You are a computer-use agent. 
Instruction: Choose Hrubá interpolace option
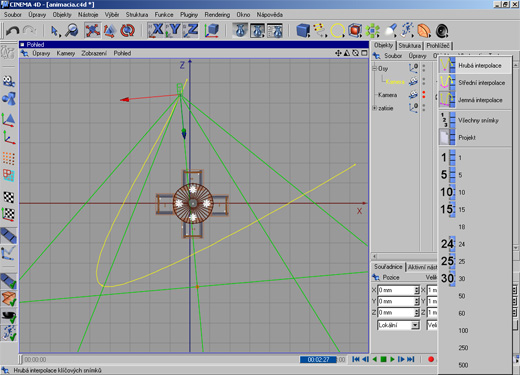[x=475, y=65]
